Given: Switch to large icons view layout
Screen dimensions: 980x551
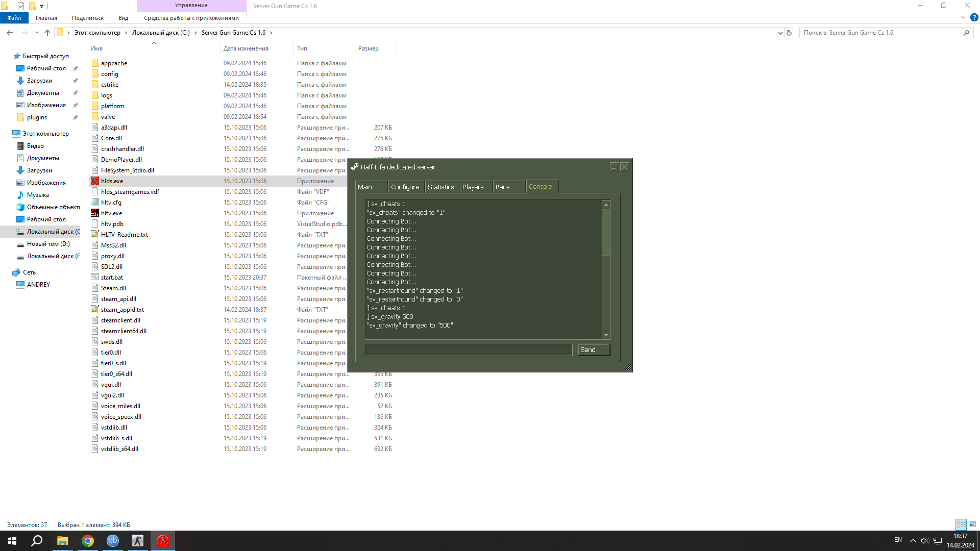Looking at the screenshot, I should click(x=972, y=524).
